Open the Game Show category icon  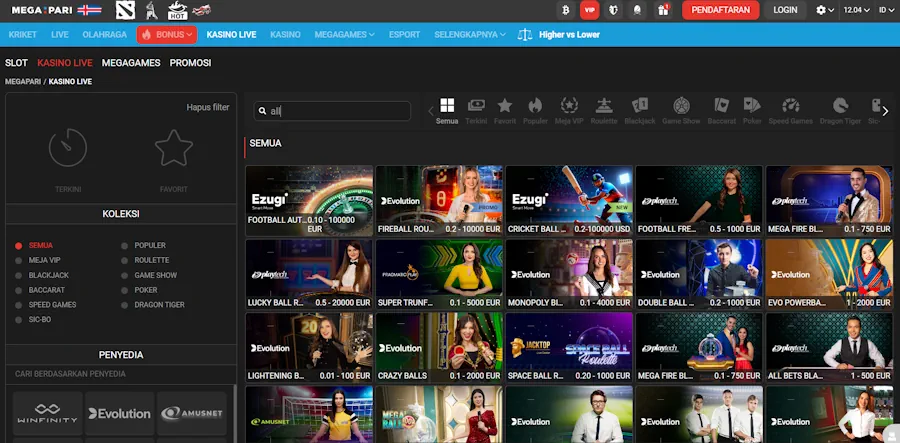(682, 106)
